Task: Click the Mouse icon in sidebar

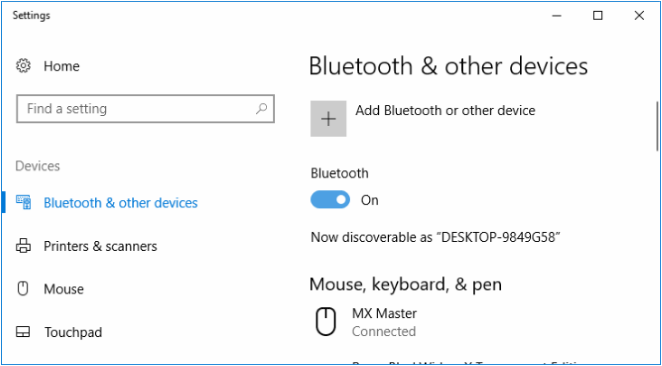Action: (x=23, y=289)
